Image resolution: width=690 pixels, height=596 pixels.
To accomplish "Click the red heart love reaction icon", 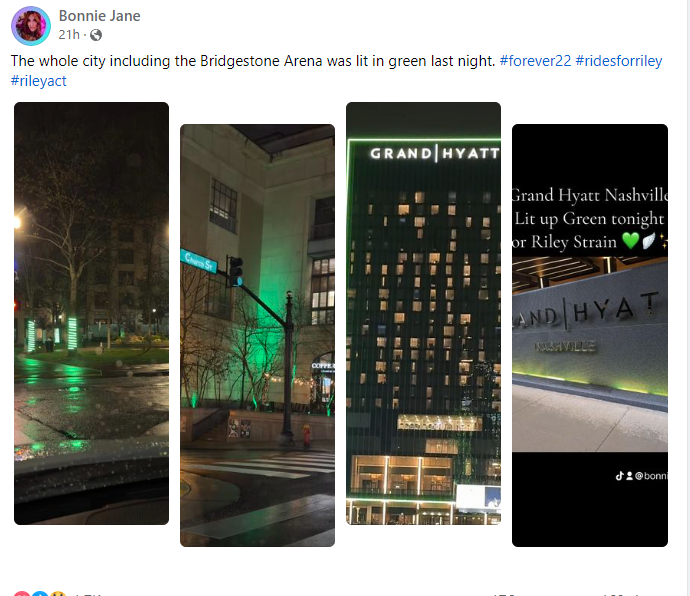I will pos(22,594).
